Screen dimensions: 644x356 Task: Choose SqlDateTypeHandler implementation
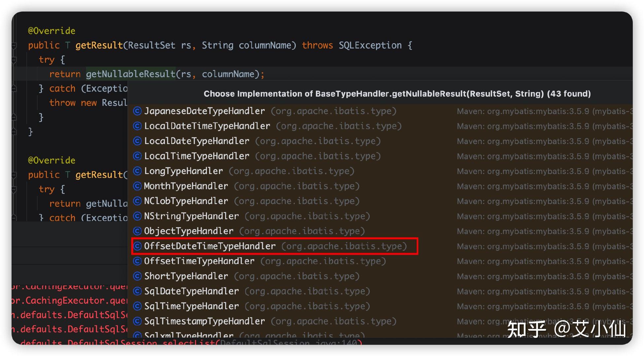click(191, 291)
